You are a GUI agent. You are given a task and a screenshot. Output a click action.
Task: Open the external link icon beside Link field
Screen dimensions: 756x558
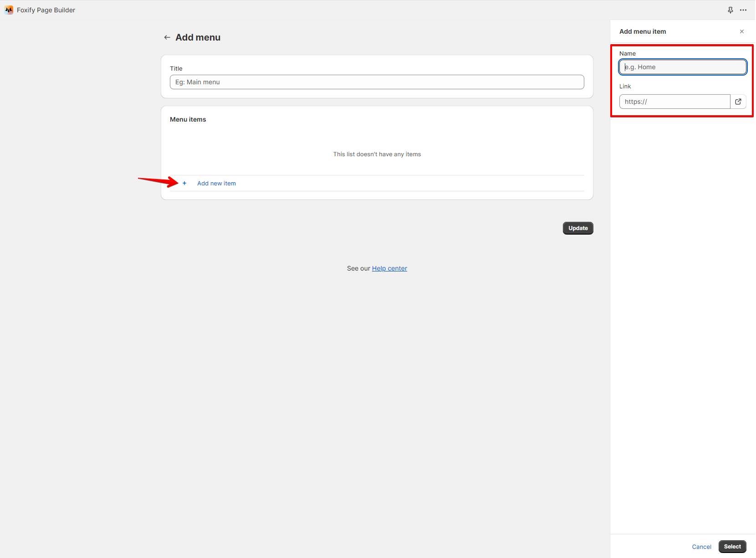coord(738,102)
